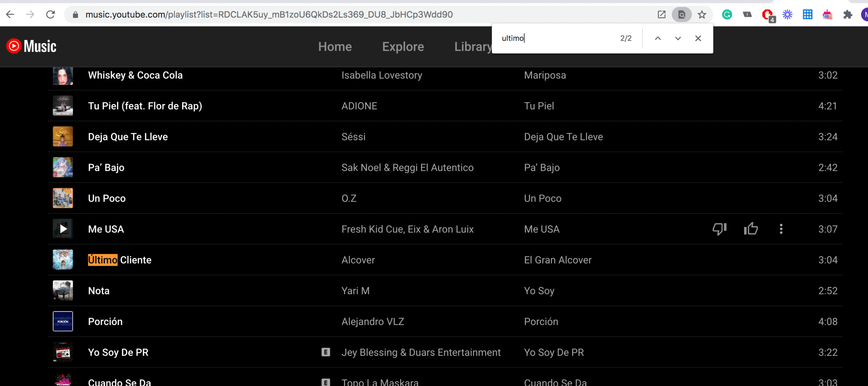Like the song Me USA with thumbs up

tap(751, 229)
